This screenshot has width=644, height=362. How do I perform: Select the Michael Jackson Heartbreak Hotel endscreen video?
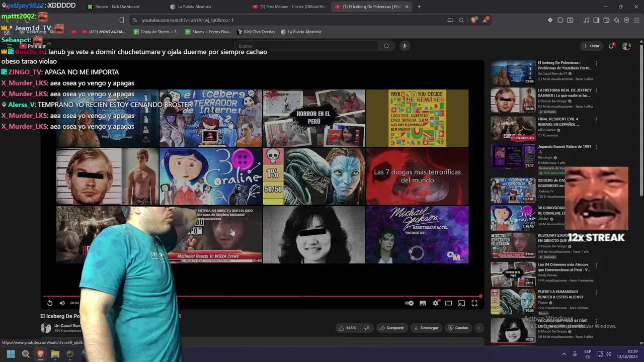(x=417, y=235)
